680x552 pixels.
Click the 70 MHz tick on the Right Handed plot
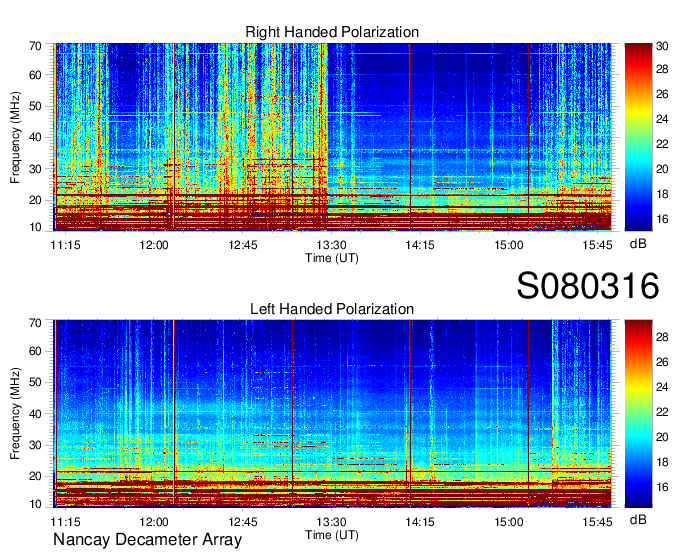coord(35,46)
